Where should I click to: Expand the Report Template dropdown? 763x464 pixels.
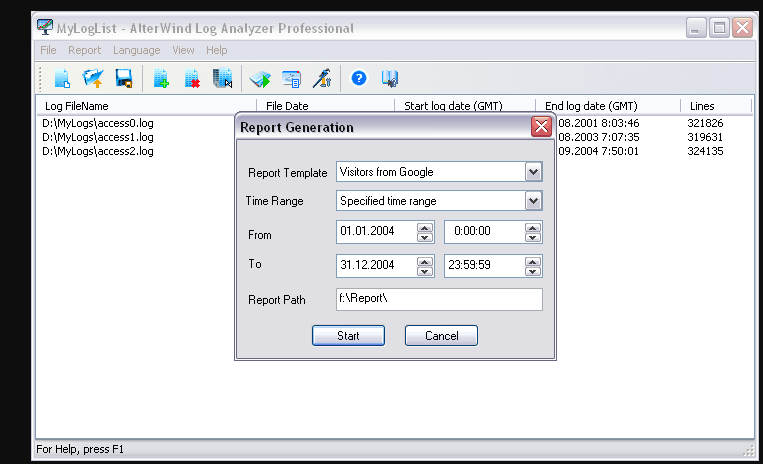pos(533,172)
